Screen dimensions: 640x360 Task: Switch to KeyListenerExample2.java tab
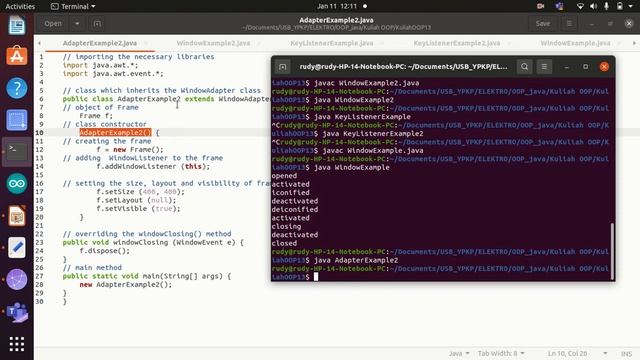[457, 43]
